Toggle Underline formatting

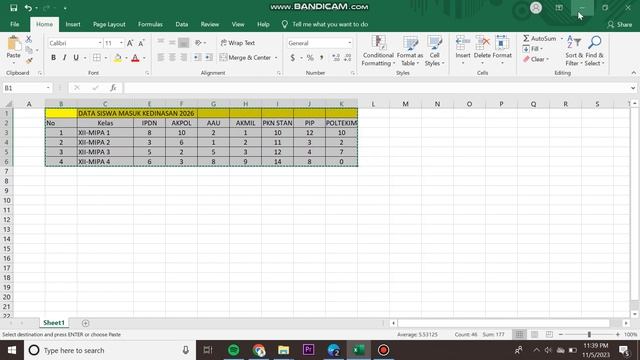pos(76,58)
